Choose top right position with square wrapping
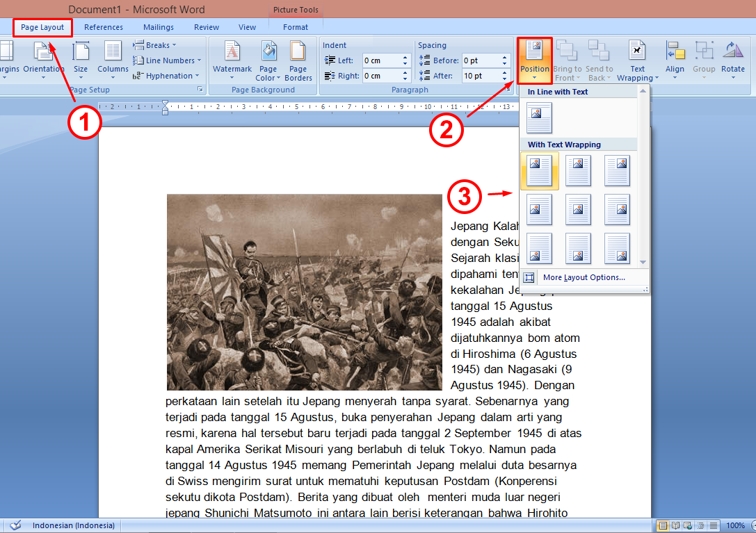Image resolution: width=756 pixels, height=533 pixels. click(x=617, y=170)
